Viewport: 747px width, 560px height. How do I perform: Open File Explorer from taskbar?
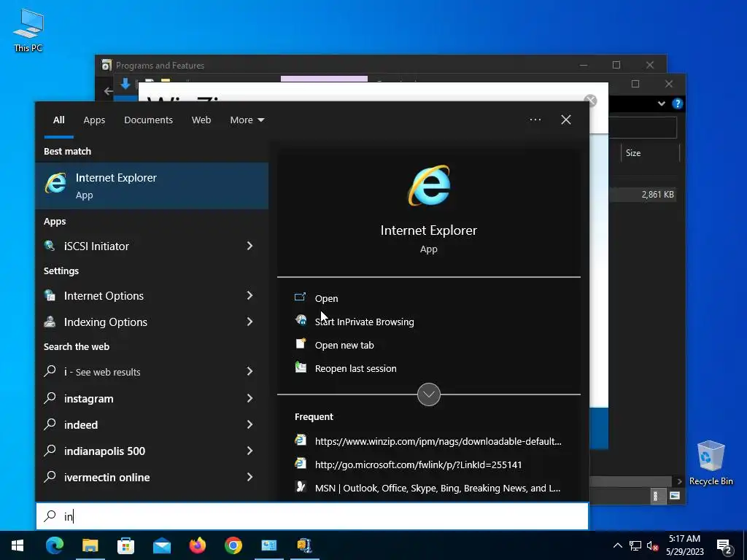pos(90,545)
